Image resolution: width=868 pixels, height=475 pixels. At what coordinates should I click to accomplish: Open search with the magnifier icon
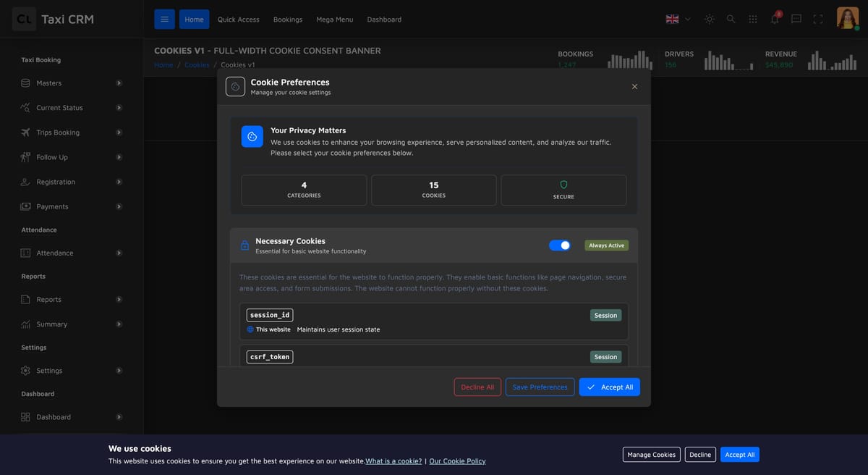[x=731, y=20]
